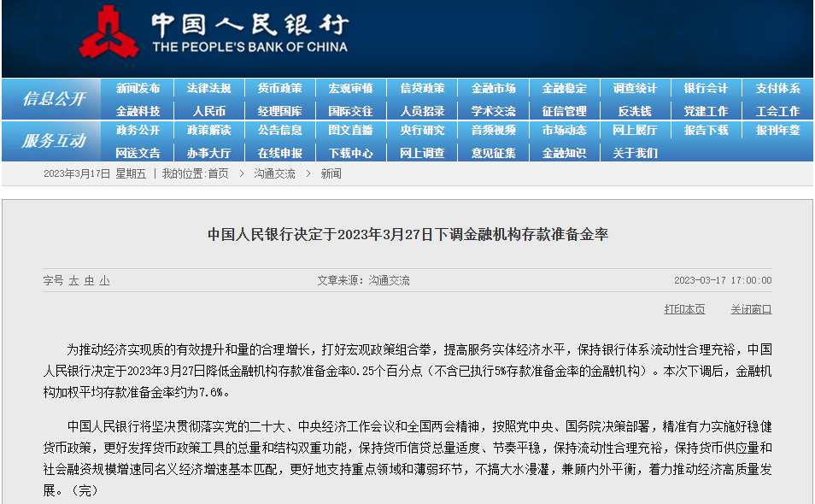Click the People's Bank of China red logo
The image size is (815, 504).
(108, 32)
